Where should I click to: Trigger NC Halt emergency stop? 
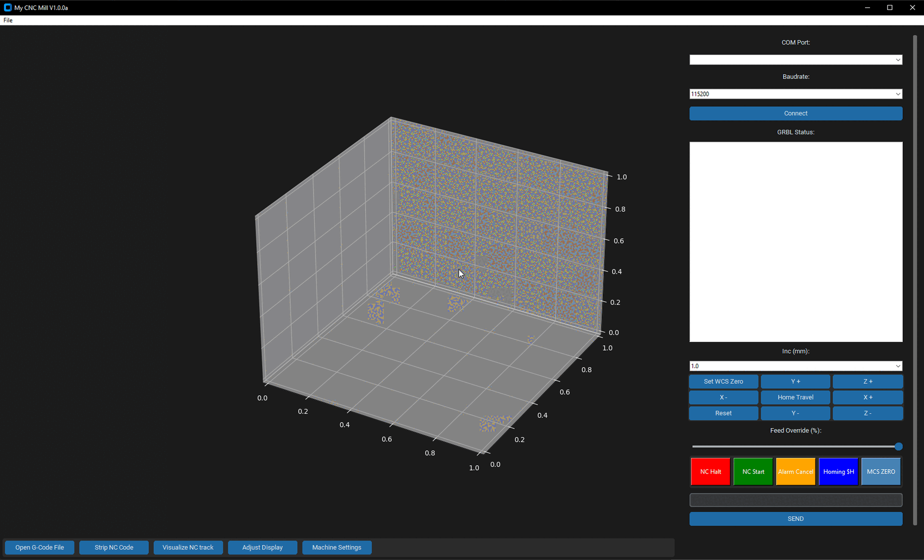tap(710, 471)
